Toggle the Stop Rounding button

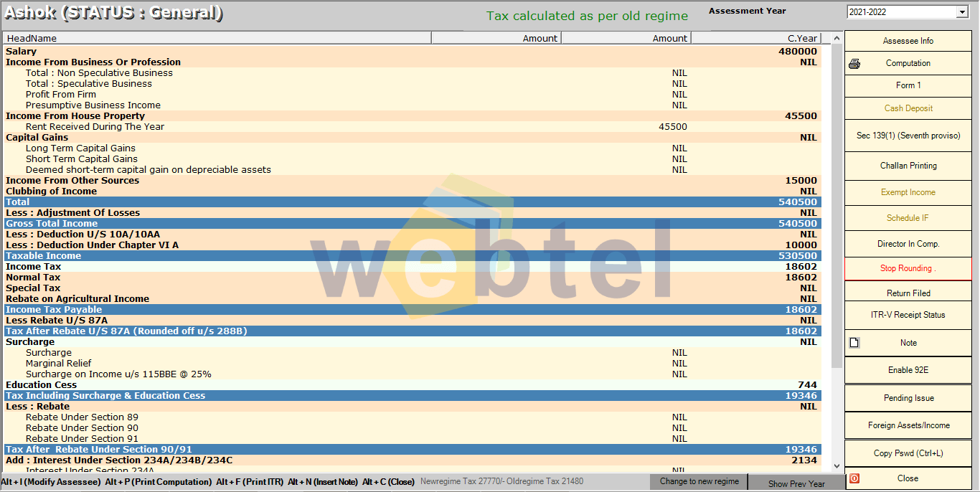tap(908, 268)
